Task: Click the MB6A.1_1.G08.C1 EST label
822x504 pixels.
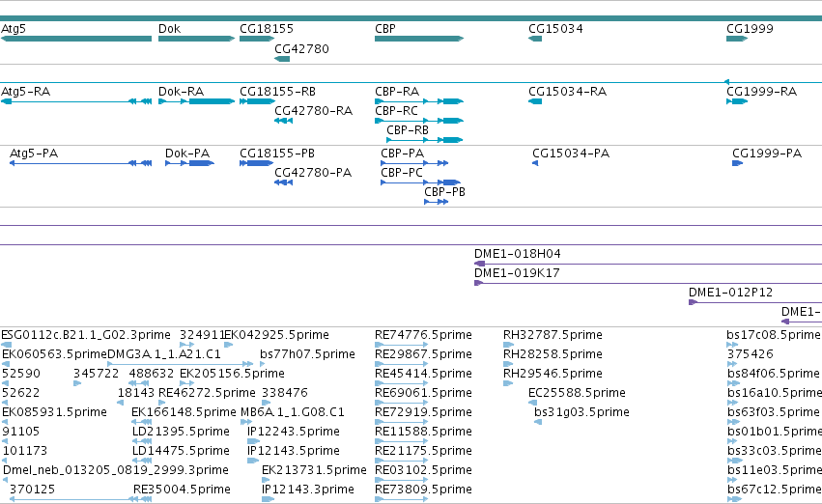Action: [x=293, y=412]
